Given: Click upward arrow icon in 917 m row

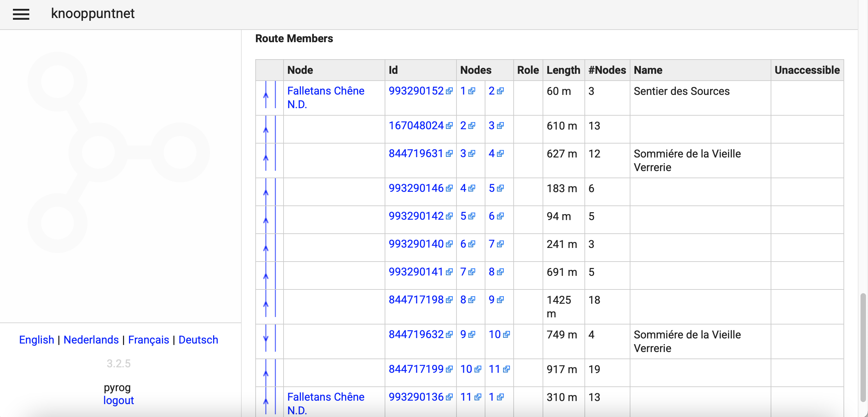Looking at the screenshot, I should (x=266, y=373).
